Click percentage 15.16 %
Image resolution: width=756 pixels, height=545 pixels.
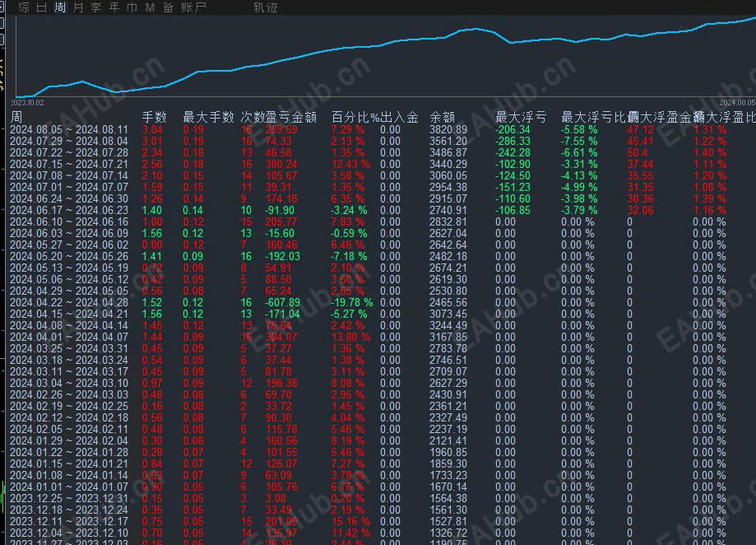tap(350, 521)
